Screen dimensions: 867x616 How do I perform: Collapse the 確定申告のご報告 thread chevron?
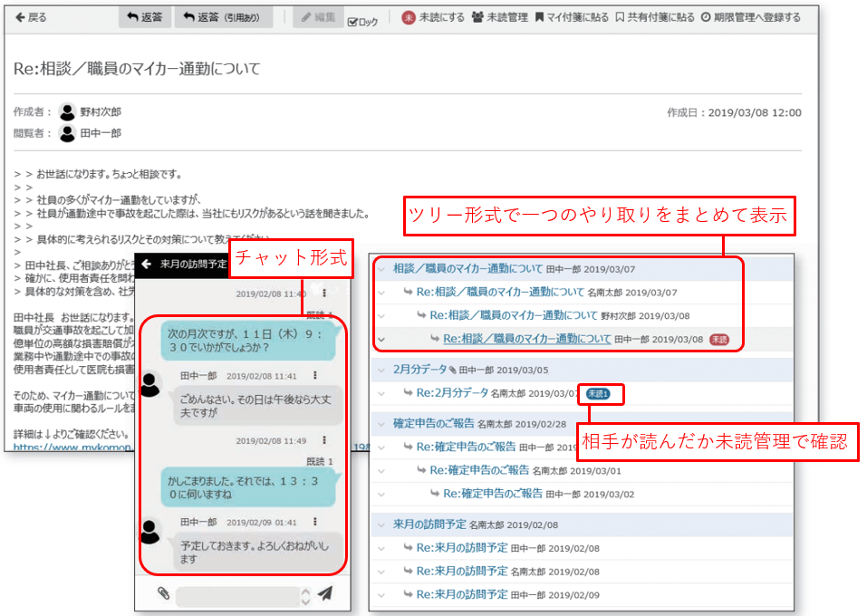click(381, 423)
